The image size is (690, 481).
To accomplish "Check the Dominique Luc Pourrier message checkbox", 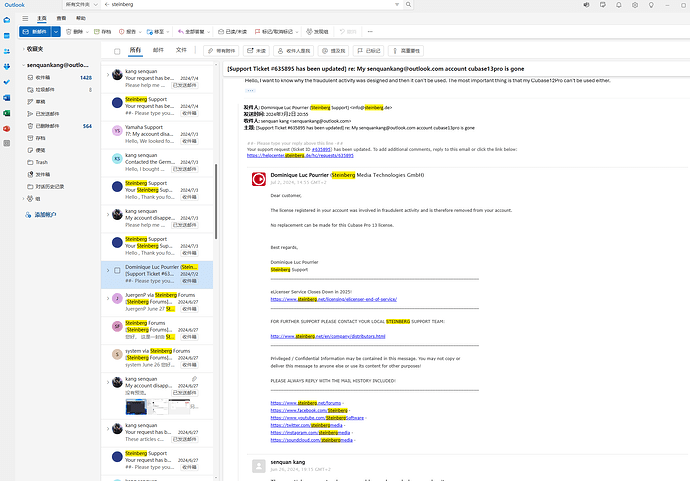I will 117,270.
